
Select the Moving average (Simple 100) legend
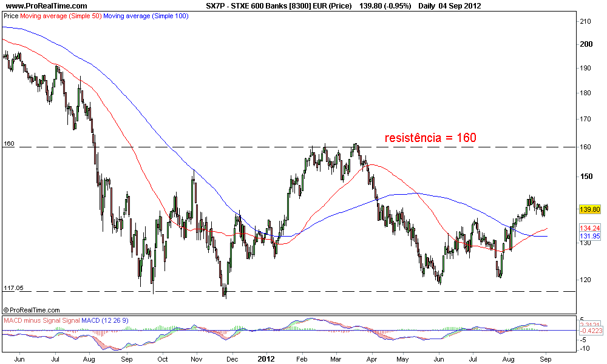point(146,16)
